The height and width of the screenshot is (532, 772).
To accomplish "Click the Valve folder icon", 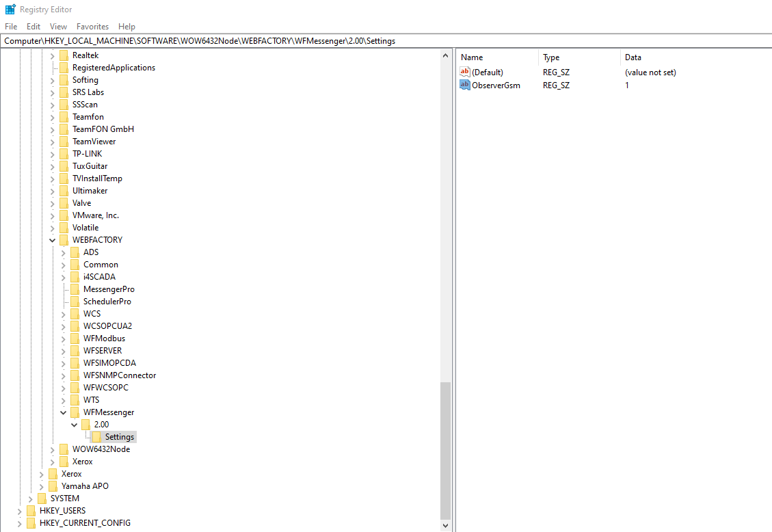I will pyautogui.click(x=64, y=202).
